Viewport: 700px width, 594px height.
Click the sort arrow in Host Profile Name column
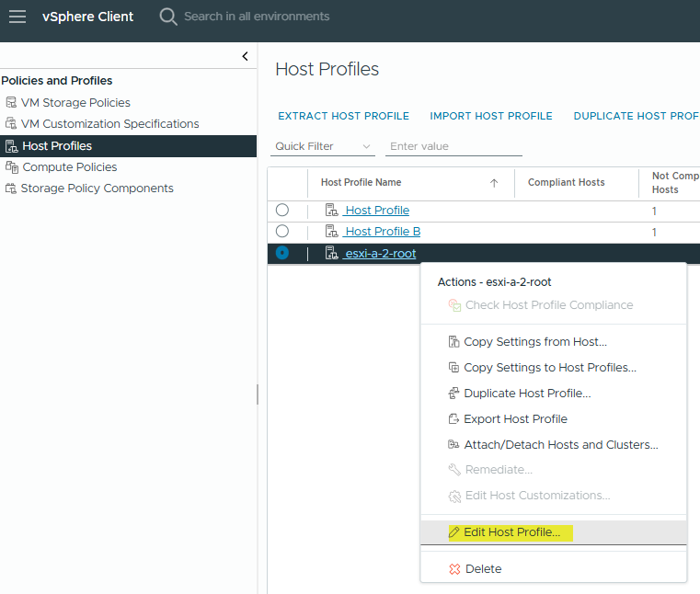click(494, 183)
